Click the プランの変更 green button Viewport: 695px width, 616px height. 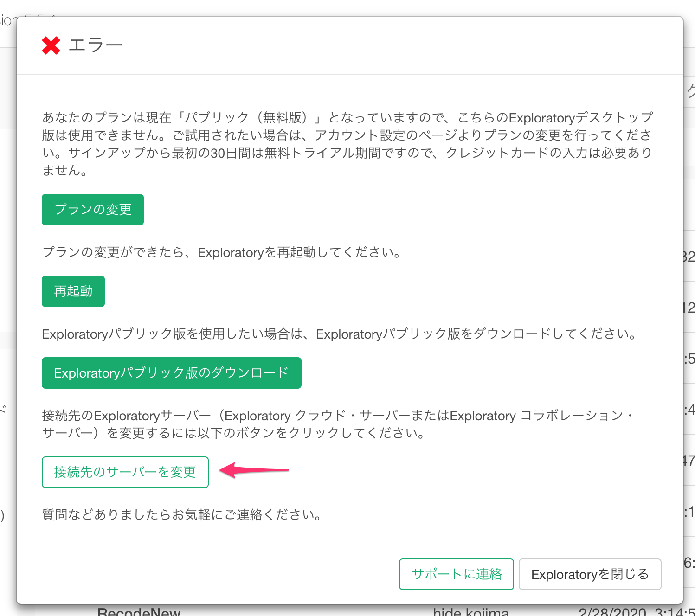[93, 210]
